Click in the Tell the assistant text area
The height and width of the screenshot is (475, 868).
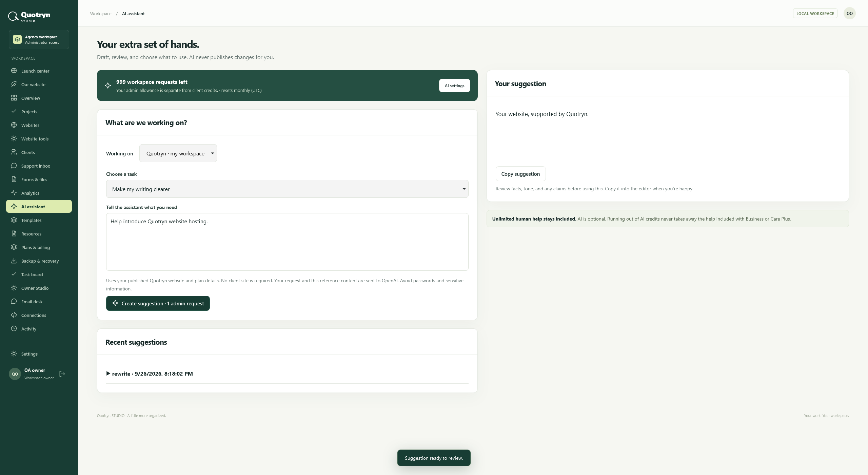tap(287, 242)
